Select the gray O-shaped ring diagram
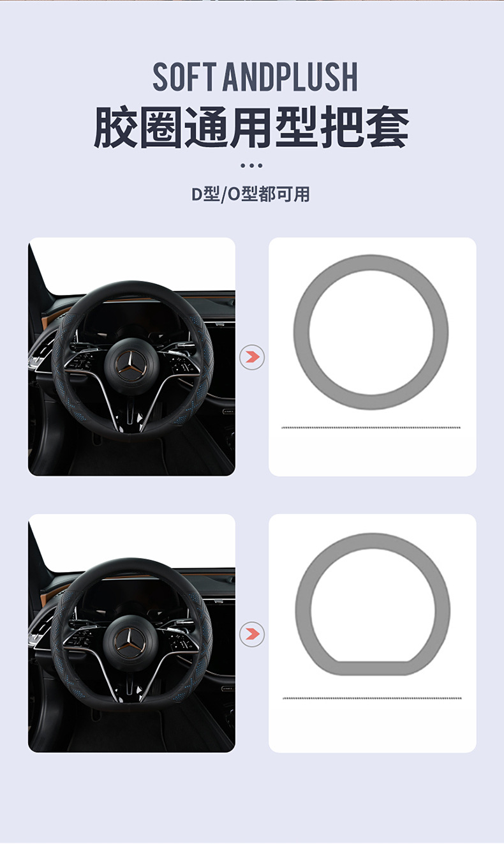 tap(371, 332)
